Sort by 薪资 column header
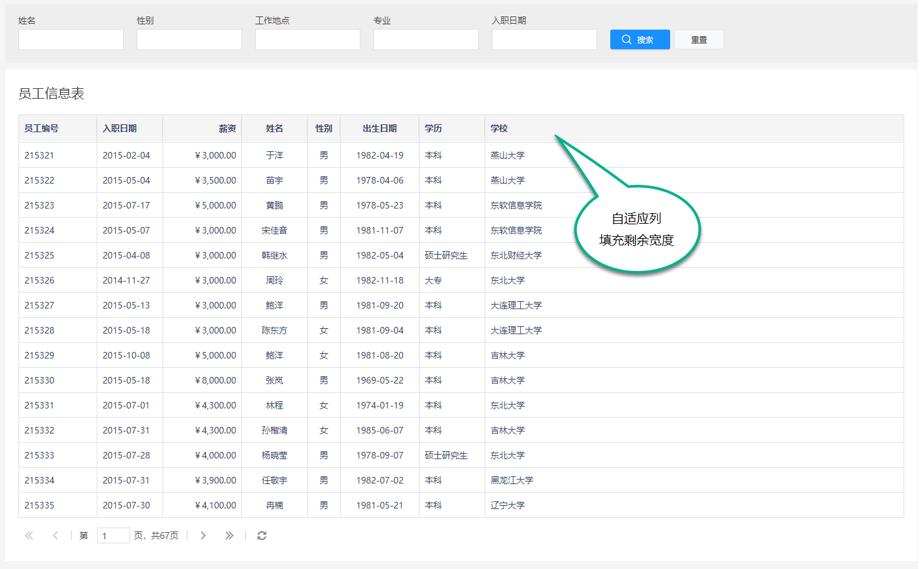 (202, 128)
